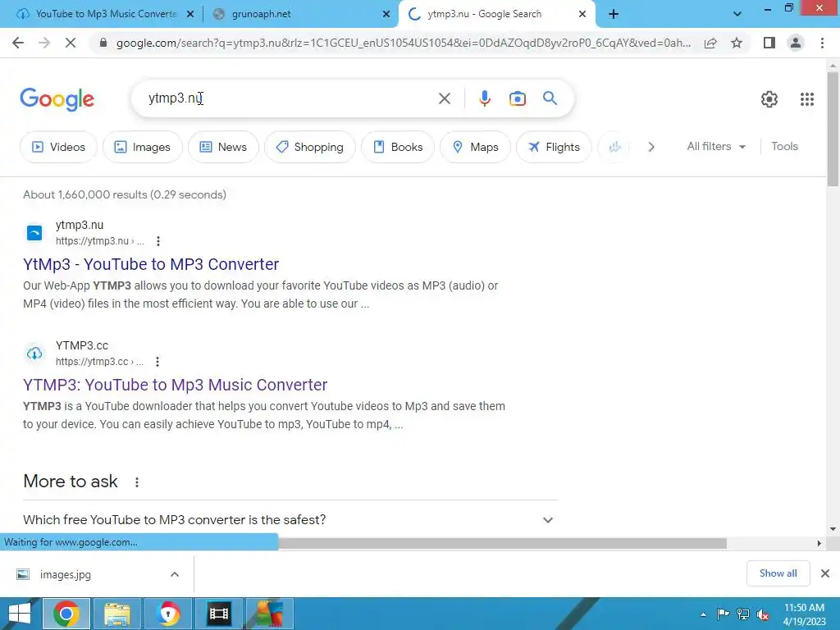
Task: View site information via lock icon
Action: pyautogui.click(x=103, y=43)
